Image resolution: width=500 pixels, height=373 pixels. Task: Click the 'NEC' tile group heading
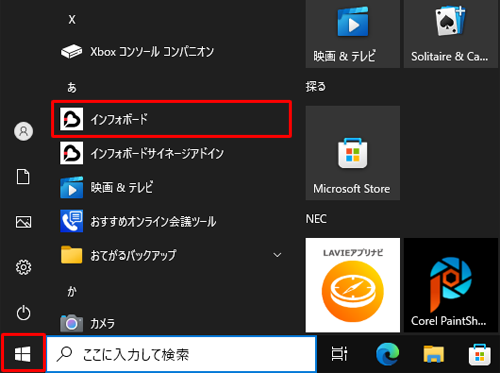[x=316, y=219]
